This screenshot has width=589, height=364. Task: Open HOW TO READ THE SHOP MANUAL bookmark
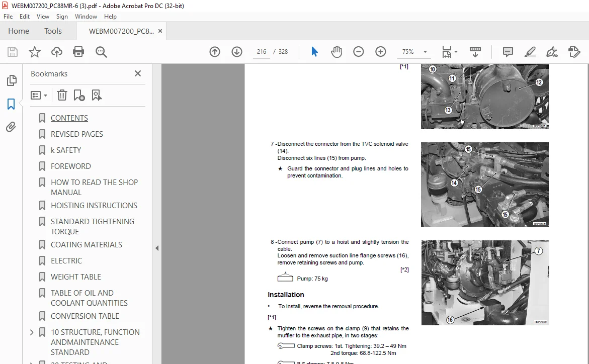tap(94, 187)
